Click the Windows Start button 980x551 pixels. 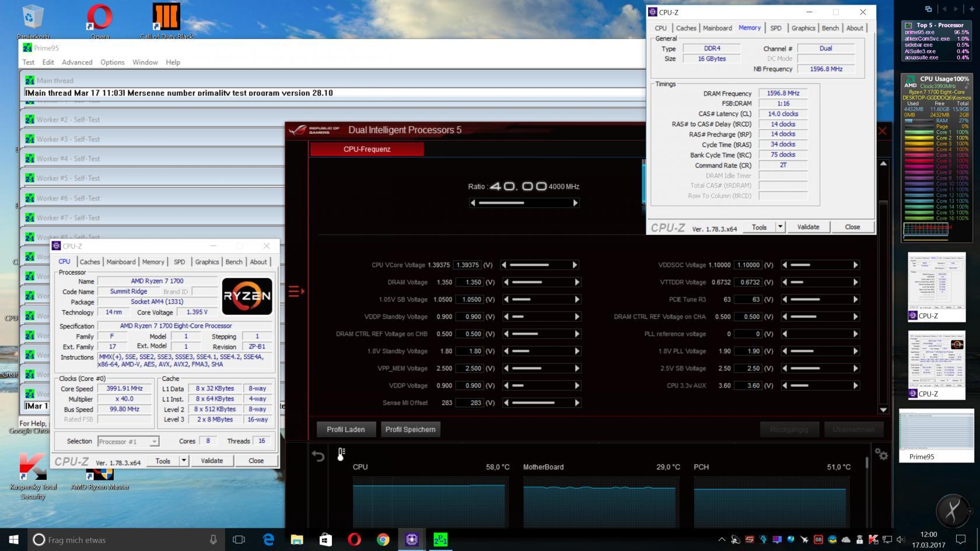[13, 539]
